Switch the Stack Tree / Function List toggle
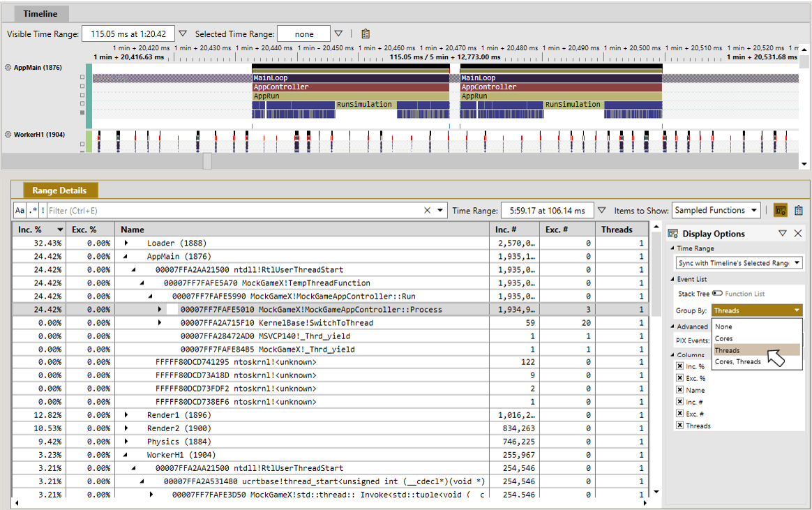This screenshot has width=812, height=510. point(717,294)
